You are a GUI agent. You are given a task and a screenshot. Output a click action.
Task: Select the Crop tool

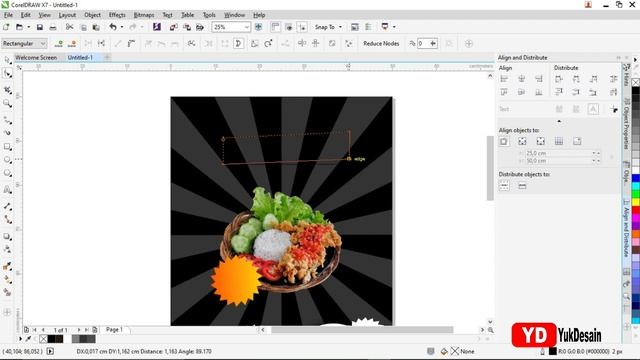(x=7, y=90)
